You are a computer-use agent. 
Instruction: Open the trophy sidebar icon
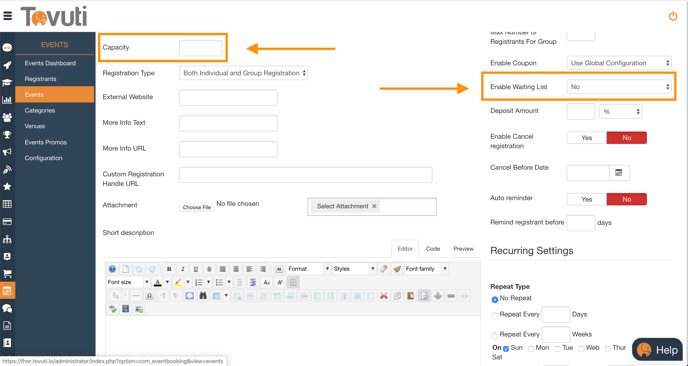coord(7,135)
